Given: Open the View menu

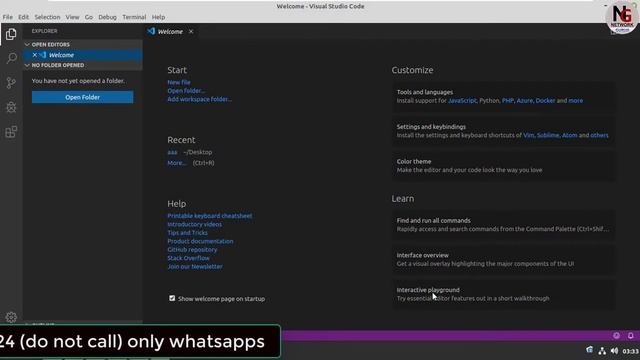Looking at the screenshot, I should [x=72, y=17].
